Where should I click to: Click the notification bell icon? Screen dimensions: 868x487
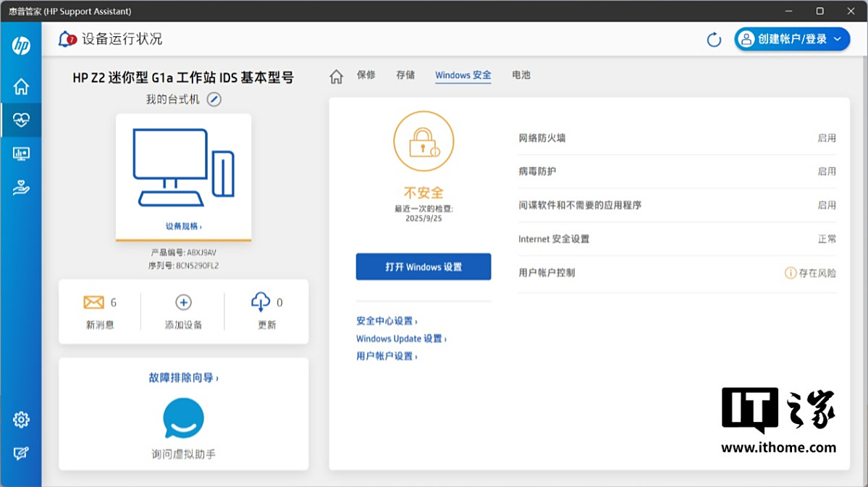pos(67,39)
